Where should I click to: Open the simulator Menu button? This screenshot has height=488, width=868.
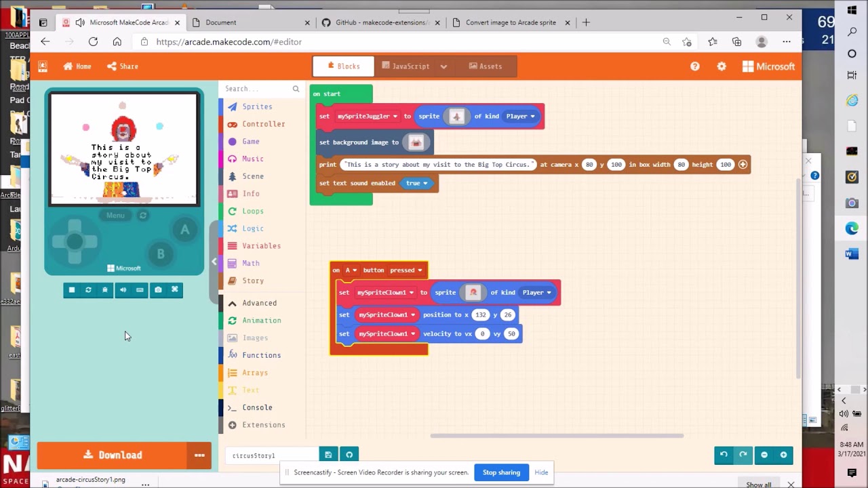point(115,216)
